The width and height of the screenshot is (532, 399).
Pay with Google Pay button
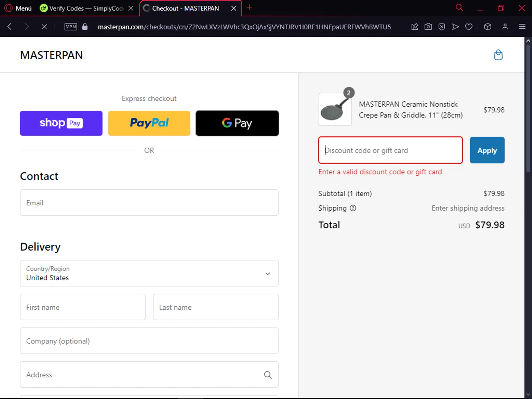[x=237, y=123]
